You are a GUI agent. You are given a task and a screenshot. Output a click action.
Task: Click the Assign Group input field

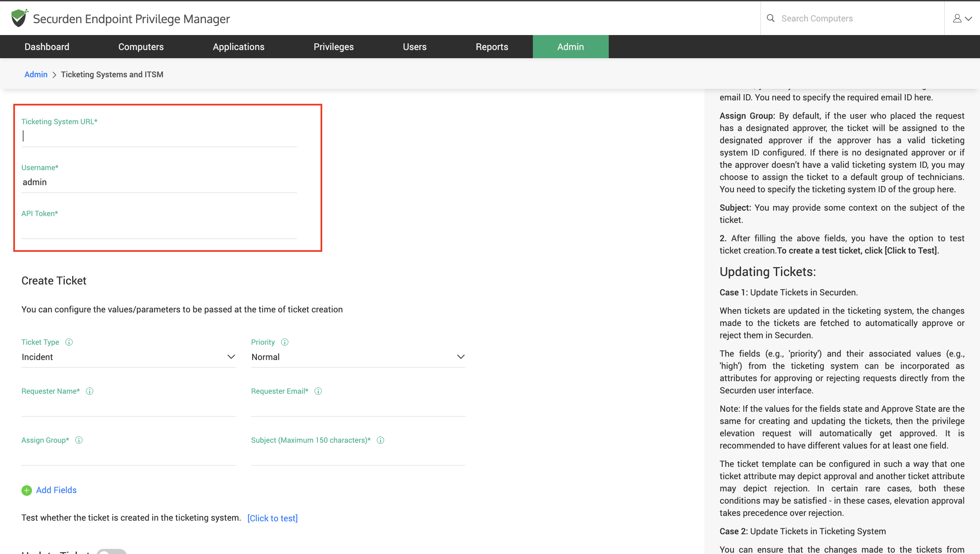(129, 456)
